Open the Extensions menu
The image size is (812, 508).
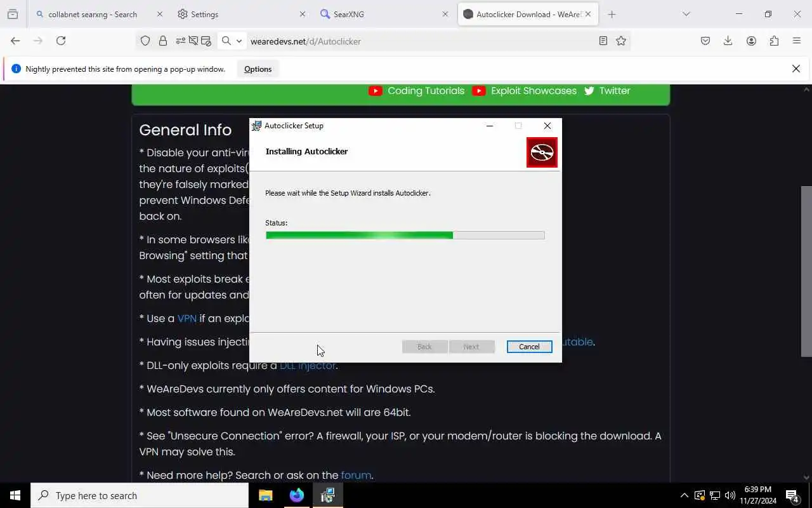click(774, 41)
